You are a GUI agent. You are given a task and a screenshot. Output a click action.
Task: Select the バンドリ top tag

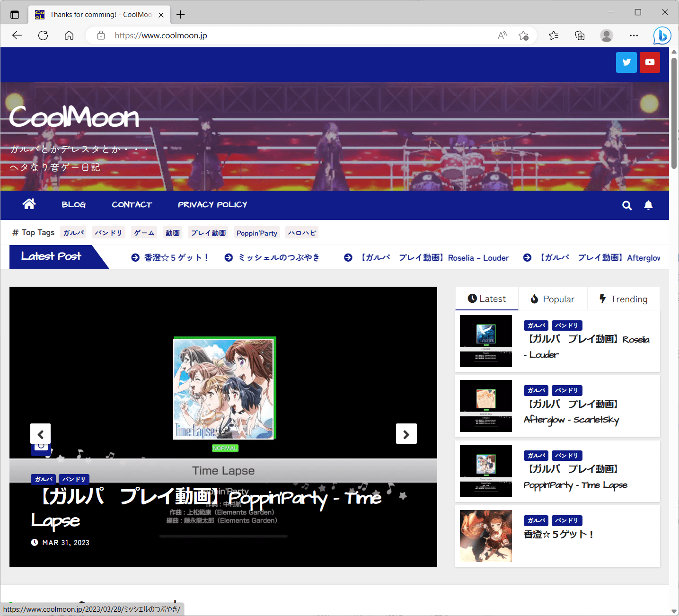pyautogui.click(x=108, y=233)
